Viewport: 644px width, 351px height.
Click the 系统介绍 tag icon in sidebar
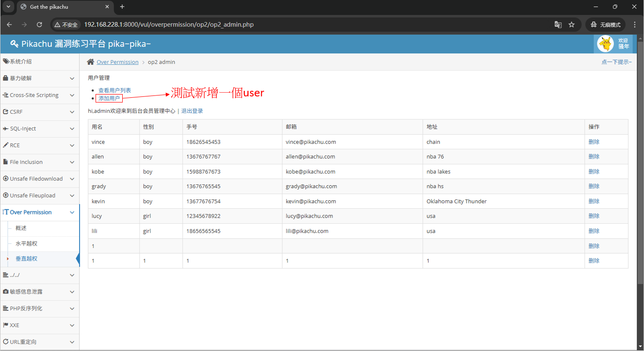point(6,61)
